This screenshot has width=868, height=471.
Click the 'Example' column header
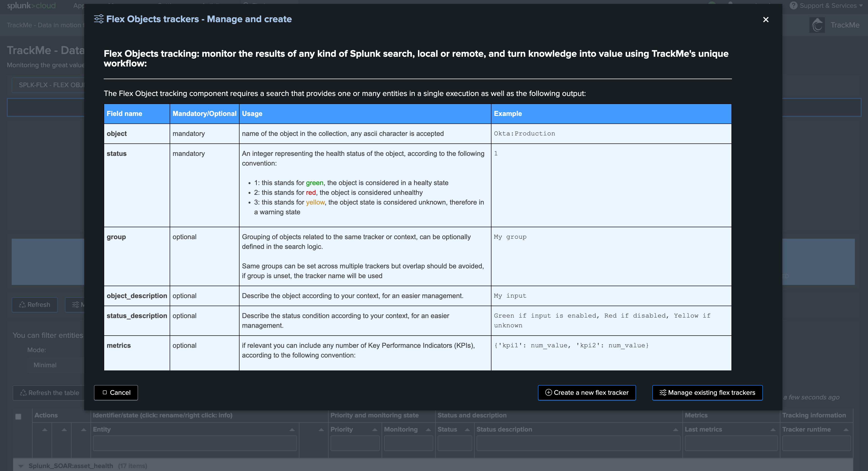click(611, 114)
